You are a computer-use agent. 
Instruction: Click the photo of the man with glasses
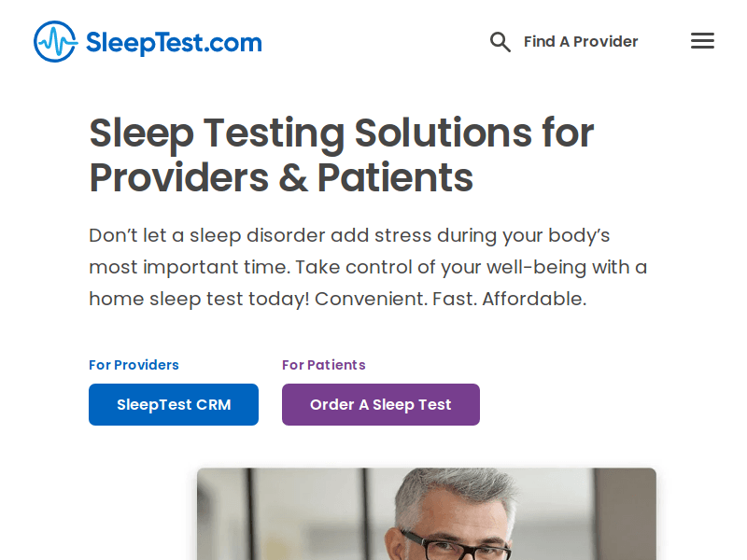[426, 513]
